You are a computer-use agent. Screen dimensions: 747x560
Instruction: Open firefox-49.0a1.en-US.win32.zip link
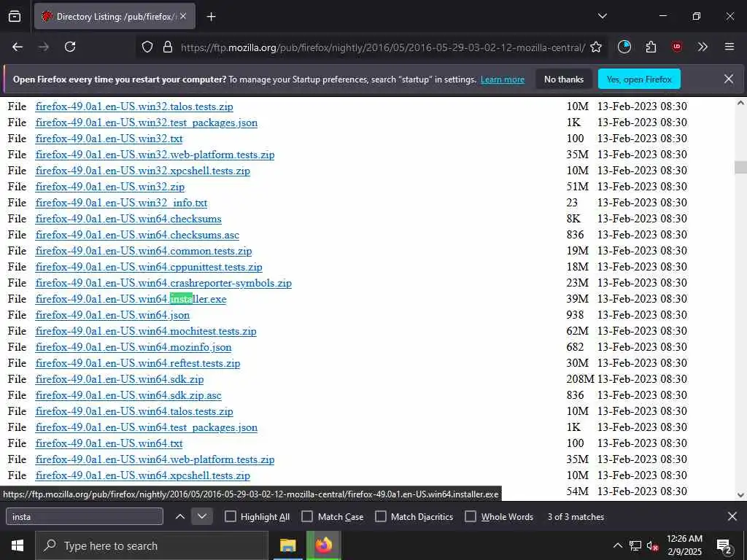(x=110, y=187)
